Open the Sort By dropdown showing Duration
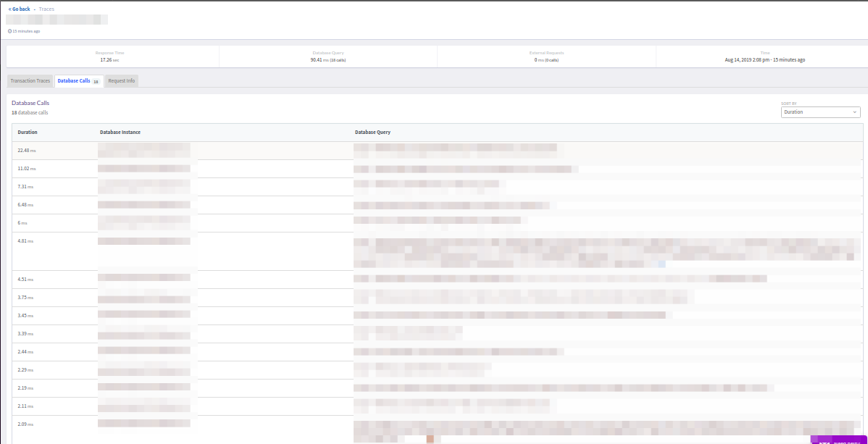This screenshot has width=868, height=444. coord(820,112)
